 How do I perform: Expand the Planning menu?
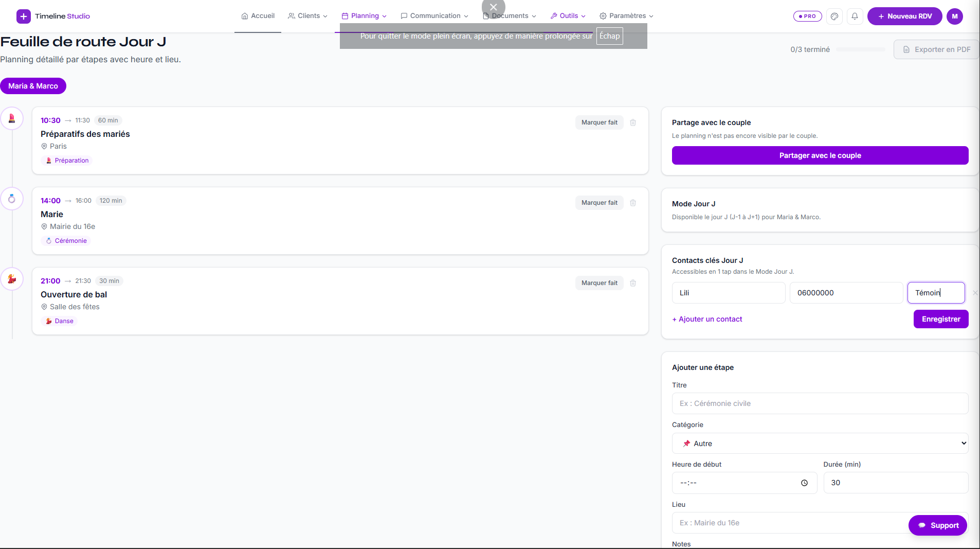(364, 16)
